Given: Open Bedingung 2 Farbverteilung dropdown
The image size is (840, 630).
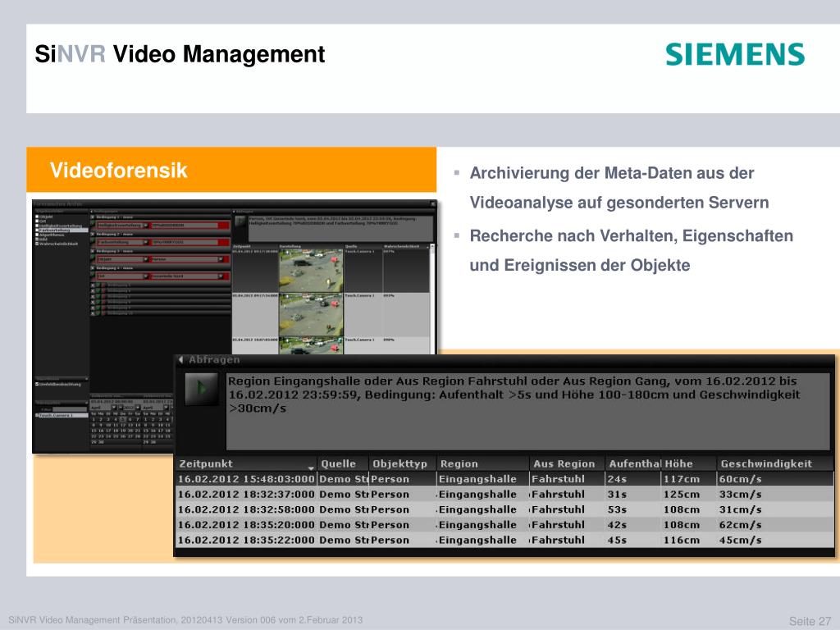Looking at the screenshot, I should tap(145, 242).
